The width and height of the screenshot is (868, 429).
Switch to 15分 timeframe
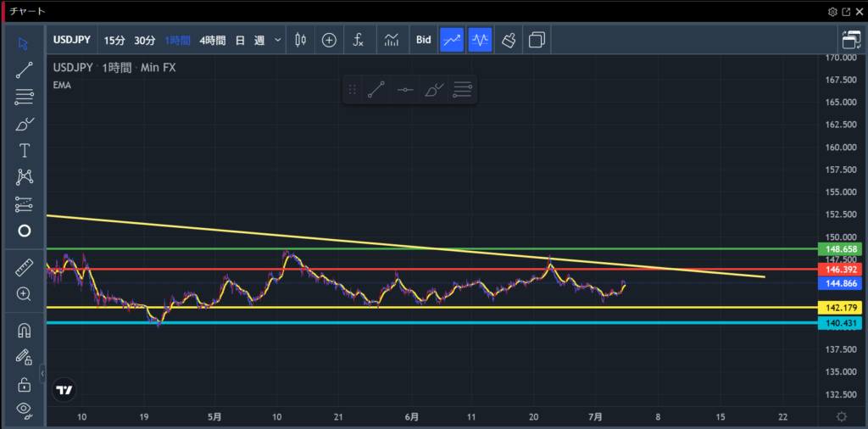114,41
